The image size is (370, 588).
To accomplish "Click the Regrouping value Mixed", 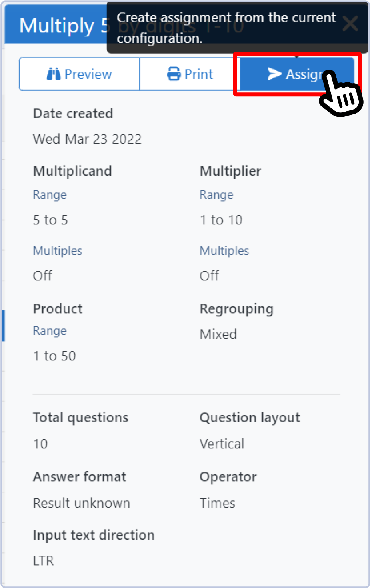I will pyautogui.click(x=218, y=334).
